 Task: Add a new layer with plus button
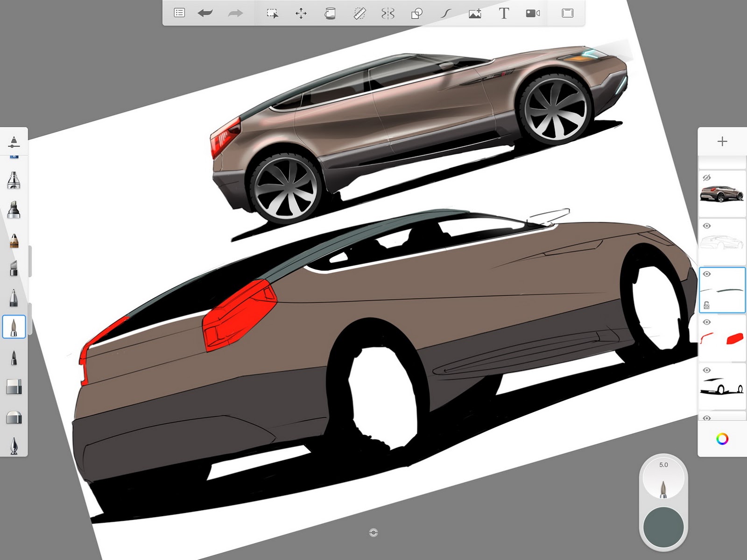[x=722, y=142]
